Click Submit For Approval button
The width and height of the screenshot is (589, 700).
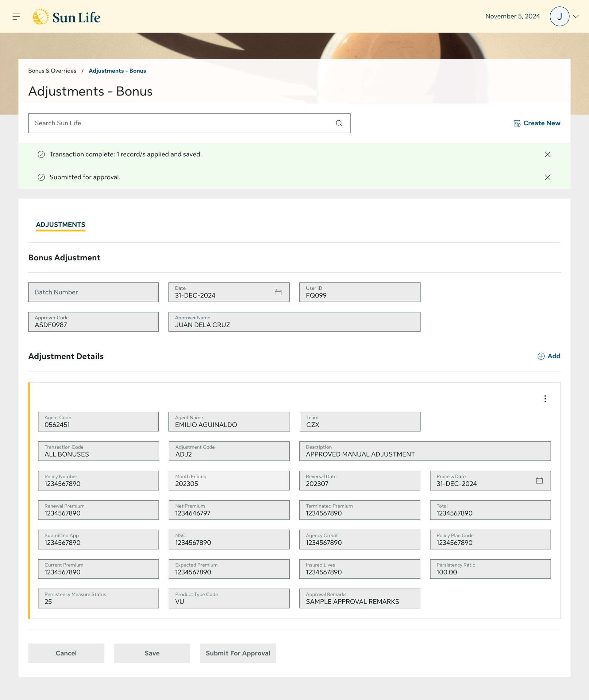[238, 653]
